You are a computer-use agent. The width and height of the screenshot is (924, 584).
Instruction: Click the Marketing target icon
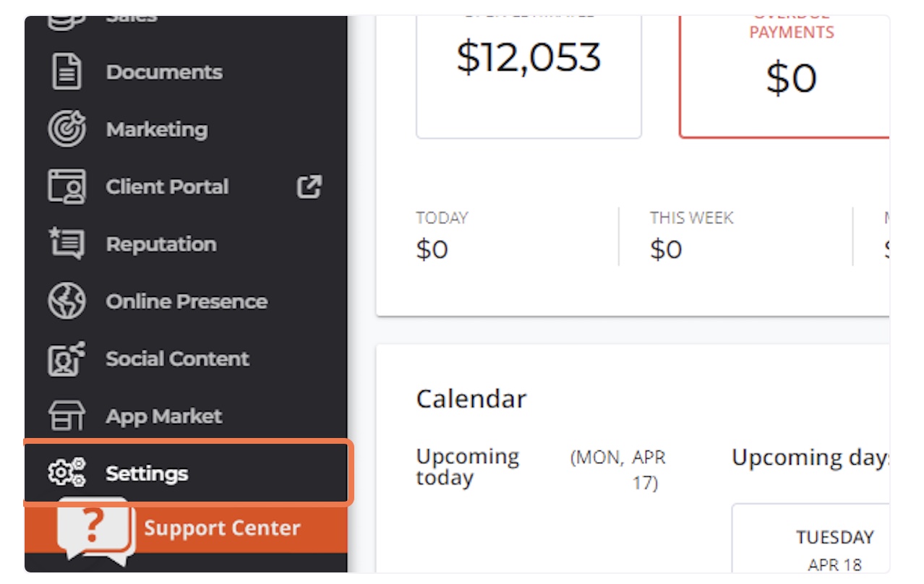click(x=67, y=129)
